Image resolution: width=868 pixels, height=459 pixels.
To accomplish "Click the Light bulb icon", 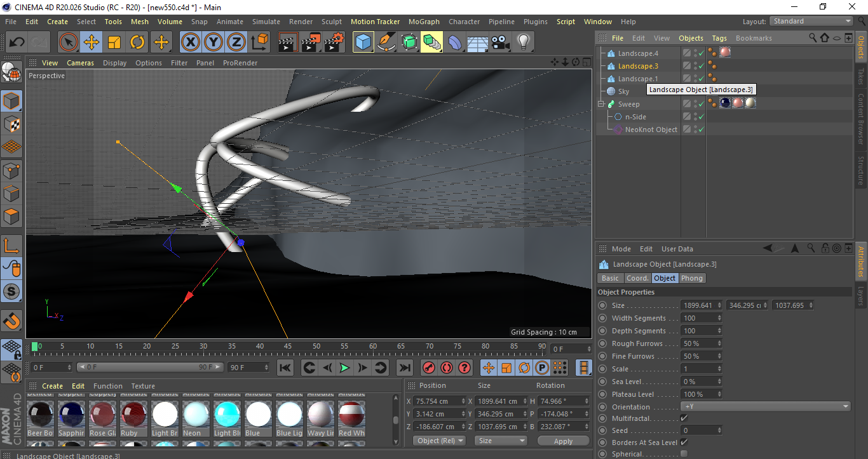I will 524,43.
